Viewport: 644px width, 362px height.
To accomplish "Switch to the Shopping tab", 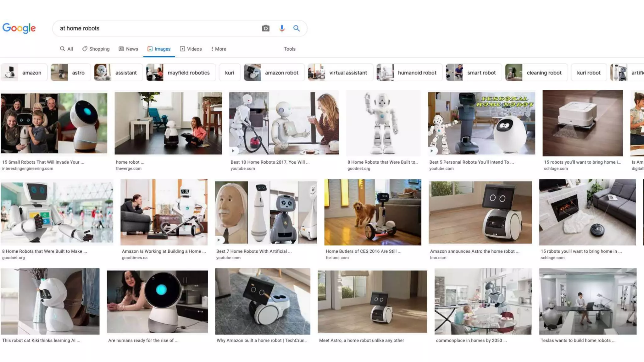I will coord(96,49).
